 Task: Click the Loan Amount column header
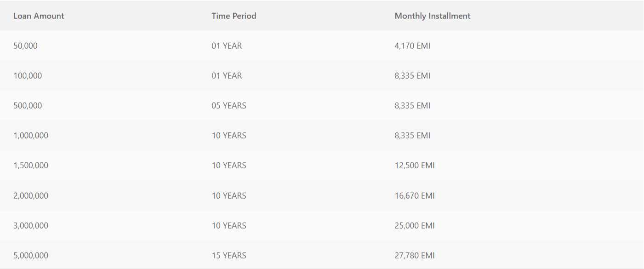[x=39, y=16]
